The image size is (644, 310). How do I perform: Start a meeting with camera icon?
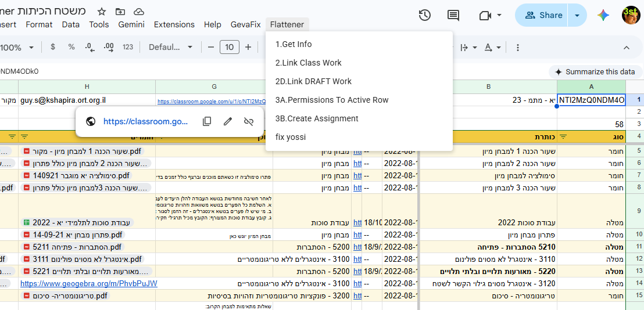tap(485, 15)
